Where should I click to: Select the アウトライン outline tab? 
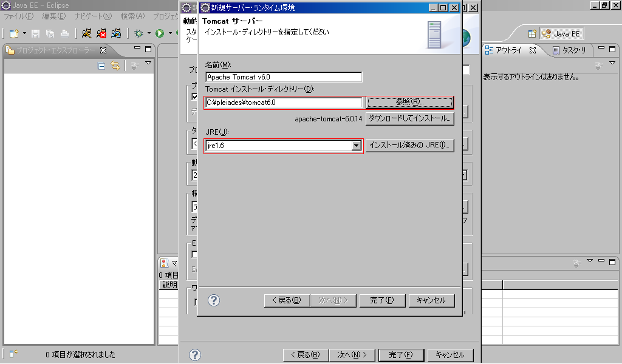[x=504, y=50]
